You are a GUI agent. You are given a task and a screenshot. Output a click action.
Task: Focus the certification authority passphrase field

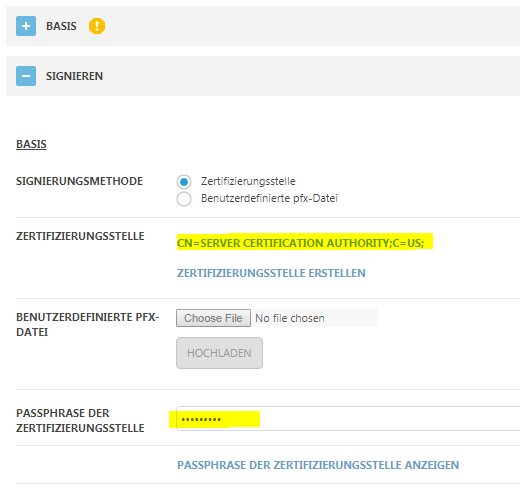click(348, 419)
